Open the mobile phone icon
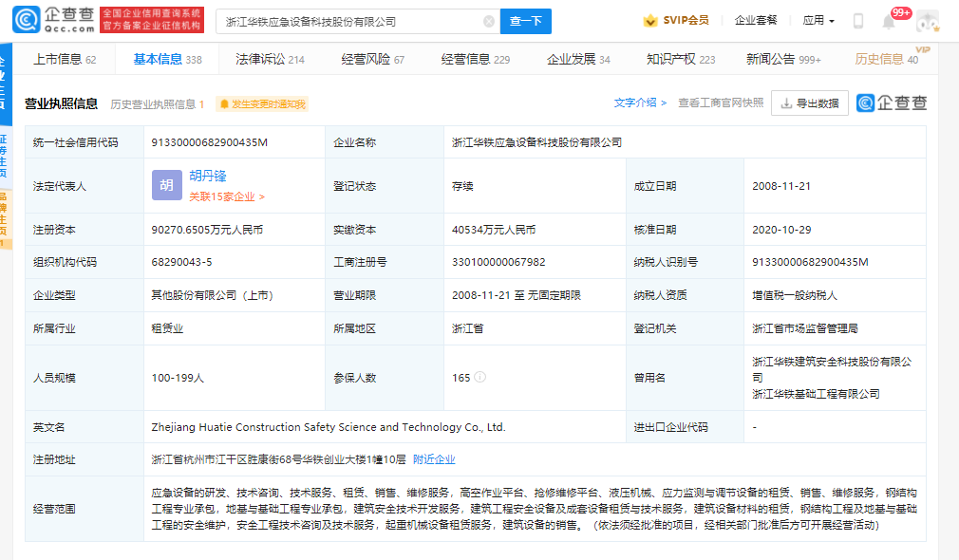Screen dimensions: 959x560 [858, 21]
